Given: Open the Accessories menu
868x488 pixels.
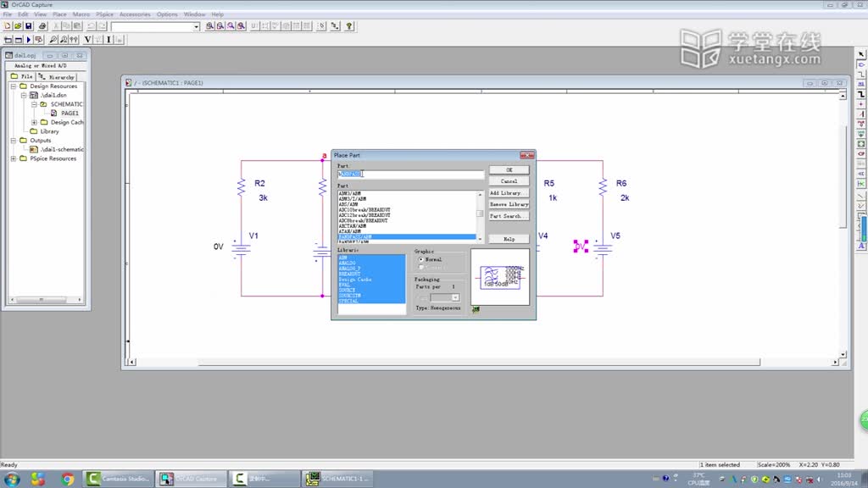Looking at the screenshot, I should tap(135, 14).
